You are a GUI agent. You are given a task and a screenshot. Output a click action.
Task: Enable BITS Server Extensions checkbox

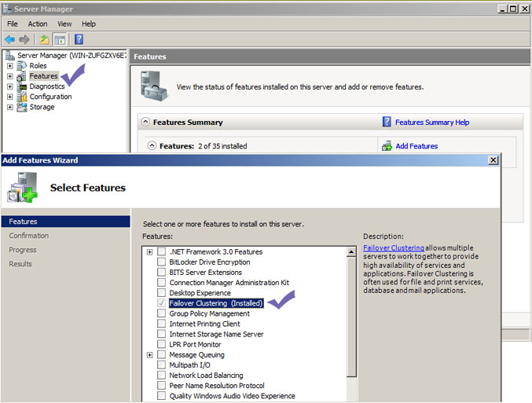coord(162,272)
